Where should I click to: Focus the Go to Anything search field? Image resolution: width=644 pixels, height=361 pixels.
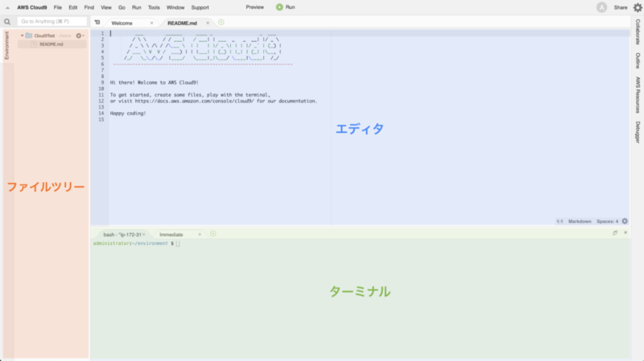tap(52, 22)
